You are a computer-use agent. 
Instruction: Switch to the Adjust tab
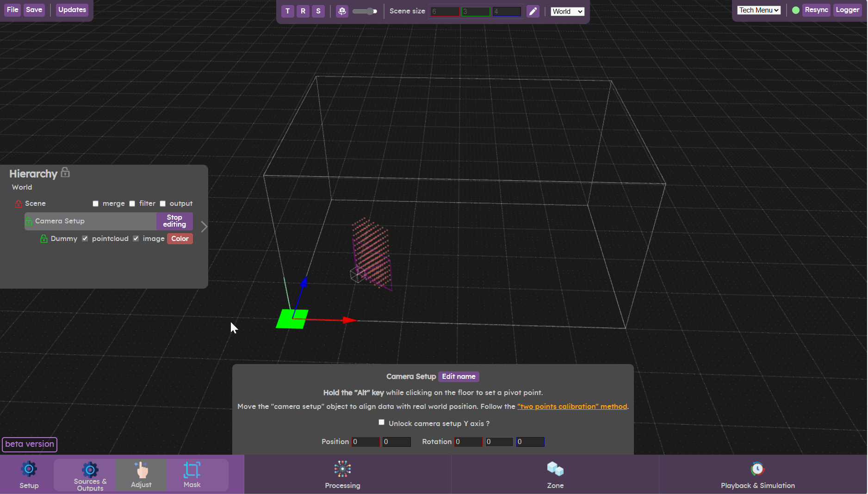[141, 475]
